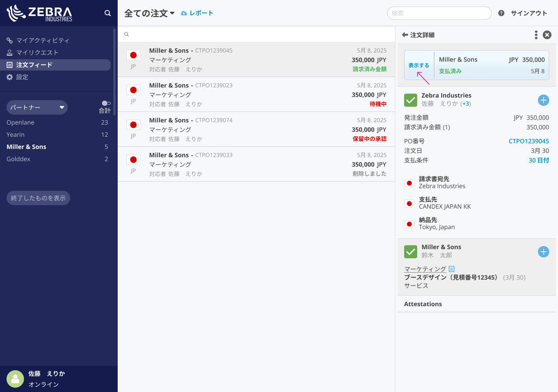This screenshot has height=392, width=558.
Task: Close the order details panel
Action: point(547,35)
